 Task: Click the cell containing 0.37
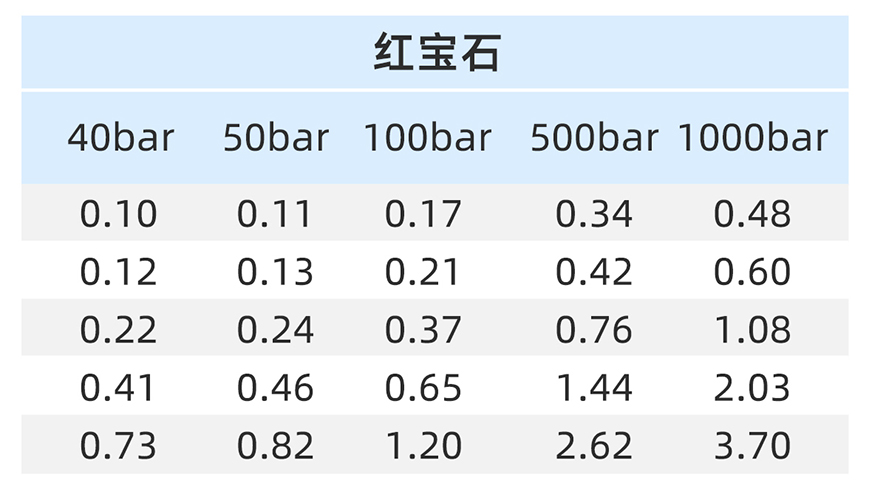tap(423, 330)
